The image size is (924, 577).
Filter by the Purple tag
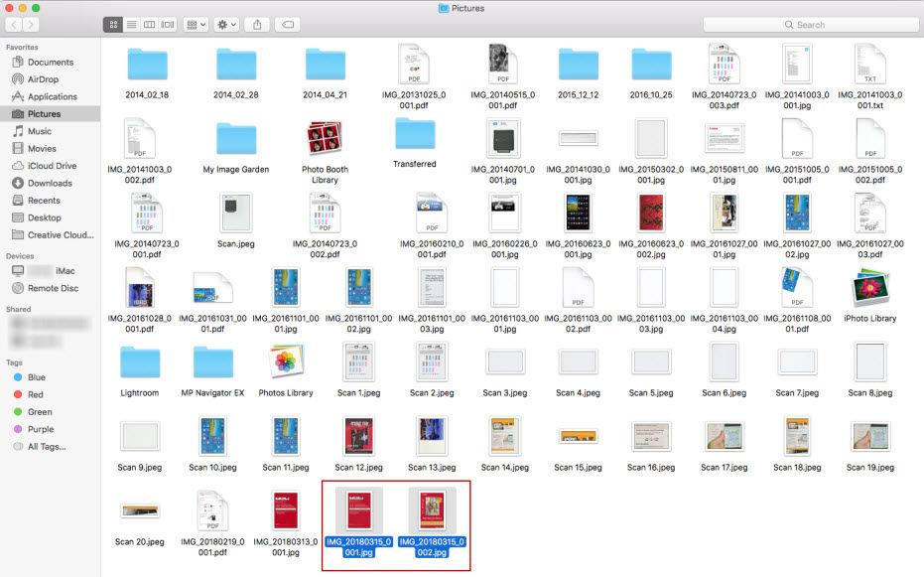click(x=50, y=429)
